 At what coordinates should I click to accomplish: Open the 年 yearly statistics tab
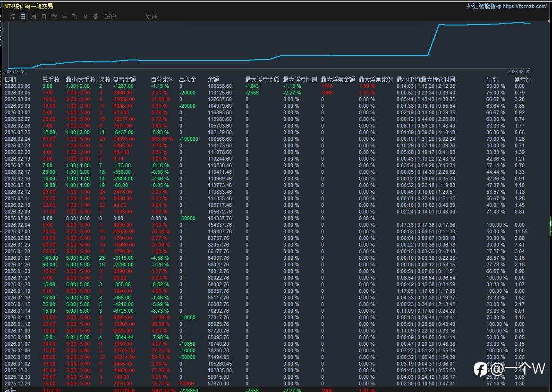point(65,17)
